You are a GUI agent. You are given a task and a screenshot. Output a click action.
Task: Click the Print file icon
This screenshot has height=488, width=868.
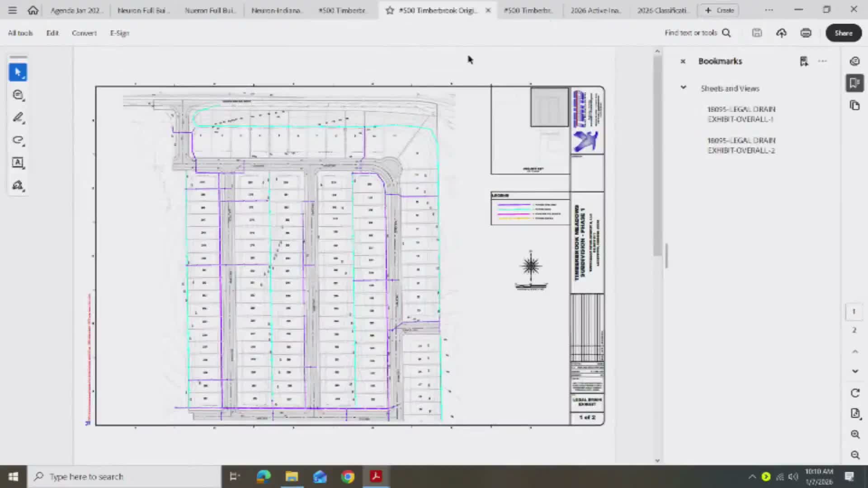[806, 33]
